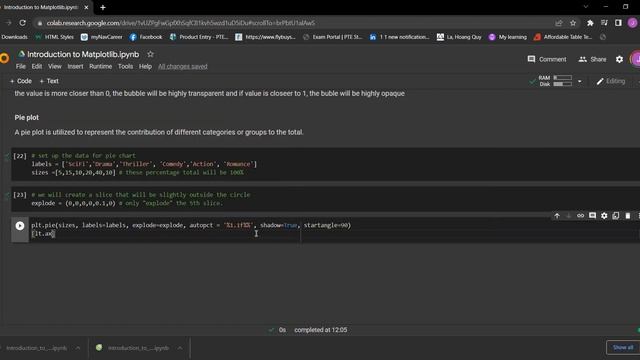Click the completed at 12:05 status
This screenshot has width=640, height=360.
[320, 330]
